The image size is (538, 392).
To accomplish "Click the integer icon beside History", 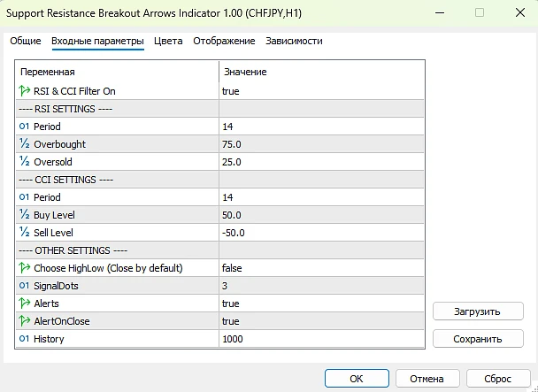I will pos(24,339).
